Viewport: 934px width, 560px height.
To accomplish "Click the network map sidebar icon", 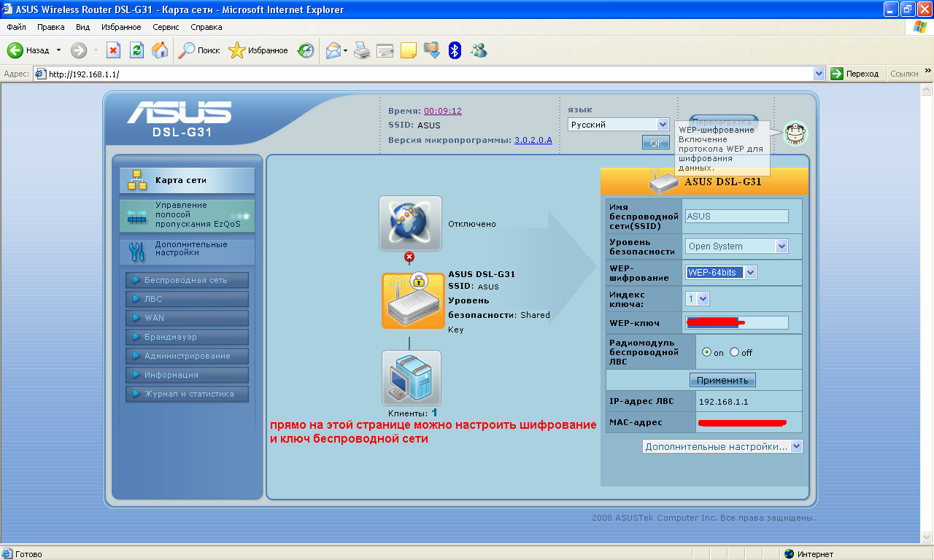I will pos(137,180).
